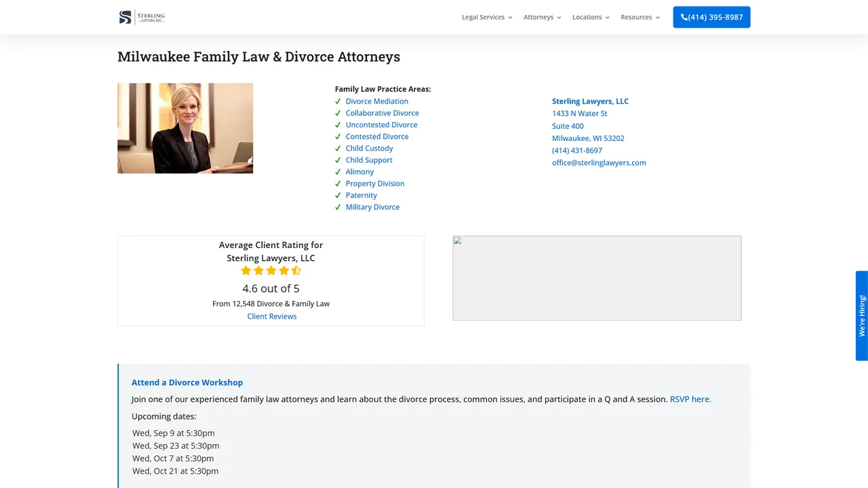
Task: Select the Wed, Oct 21 at 5:30pm date
Action: pos(176,471)
